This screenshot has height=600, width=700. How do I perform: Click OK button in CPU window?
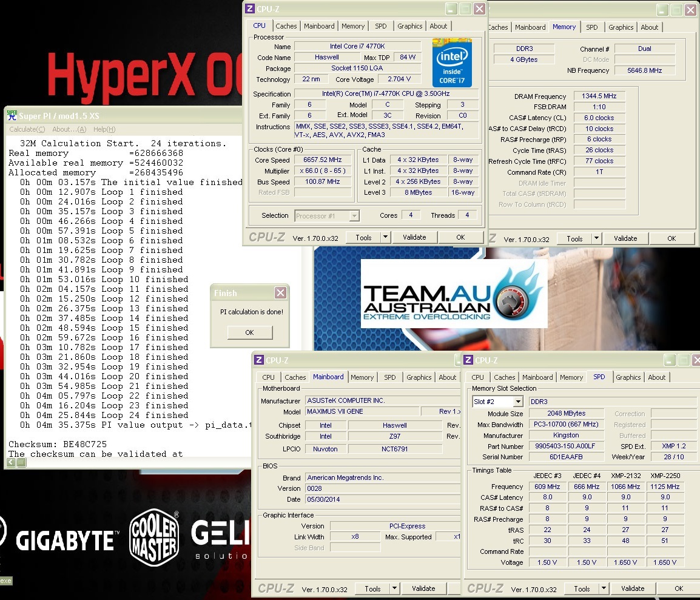pyautogui.click(x=461, y=237)
